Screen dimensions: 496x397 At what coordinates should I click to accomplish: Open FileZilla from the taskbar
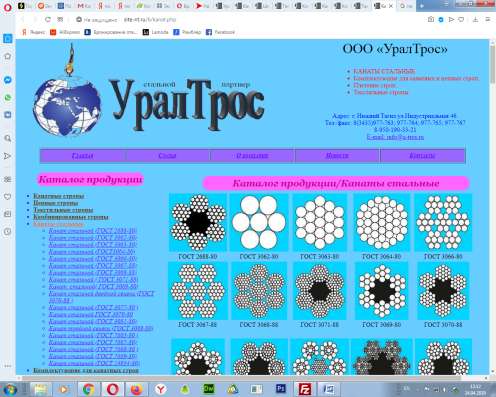point(305,389)
